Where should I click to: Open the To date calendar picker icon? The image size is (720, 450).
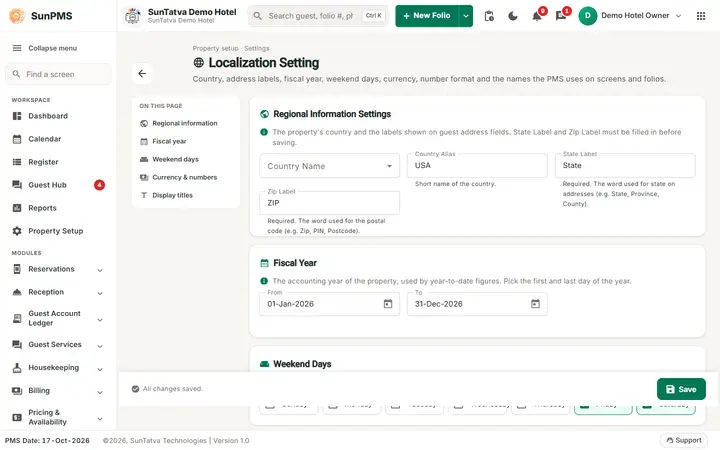pyautogui.click(x=535, y=304)
